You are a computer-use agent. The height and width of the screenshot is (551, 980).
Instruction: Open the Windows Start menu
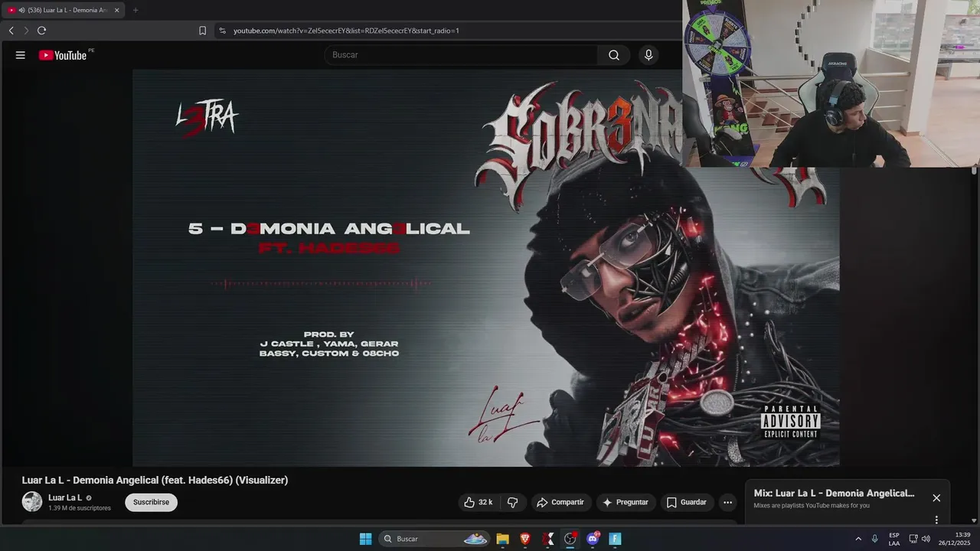(365, 539)
